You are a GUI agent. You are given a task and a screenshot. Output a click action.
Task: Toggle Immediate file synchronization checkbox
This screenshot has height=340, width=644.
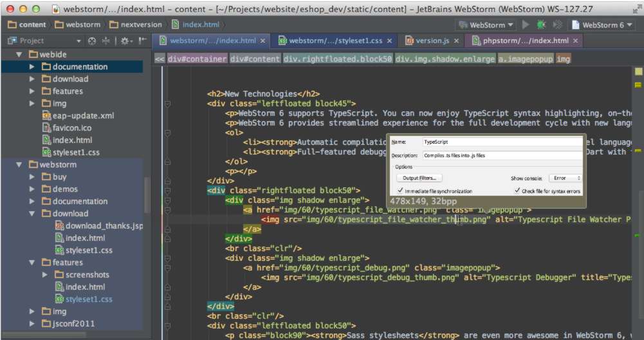pos(400,191)
